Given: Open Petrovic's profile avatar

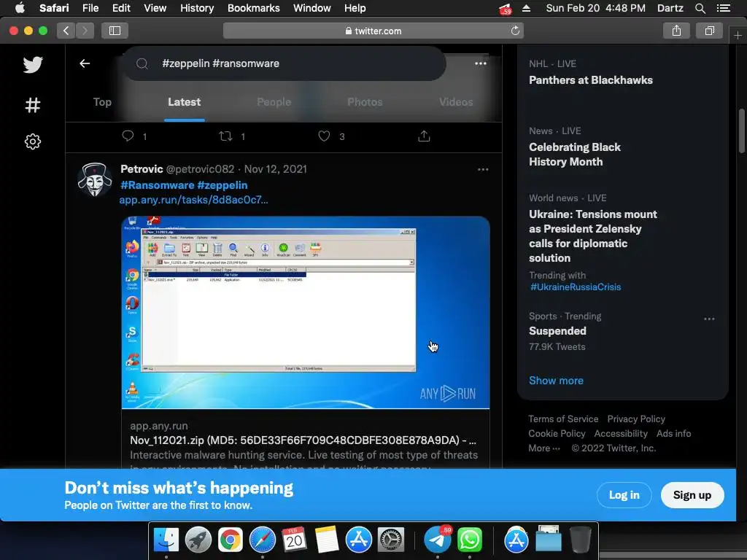Looking at the screenshot, I should tap(95, 179).
